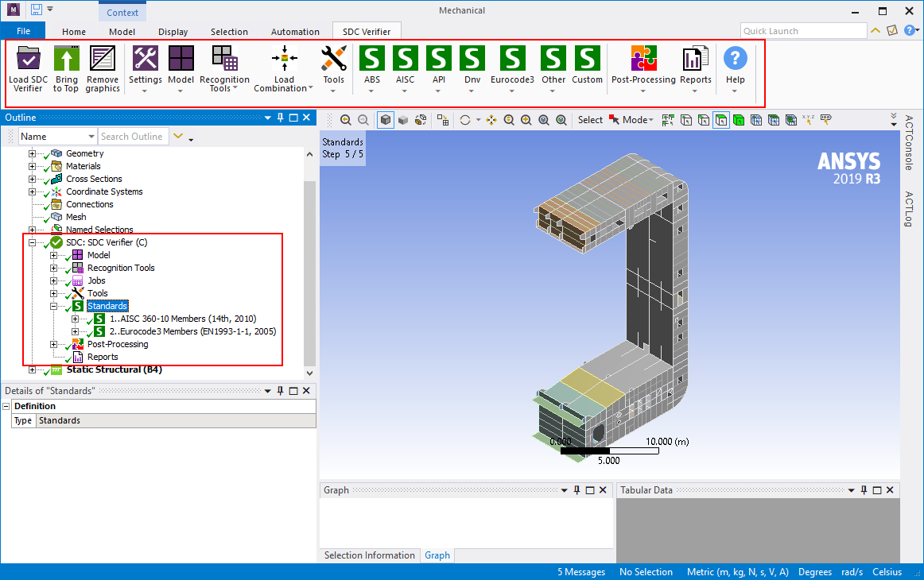Viewport: 924px width, 580px height.
Task: Toggle shaded exterior and edges display
Action: [386, 120]
